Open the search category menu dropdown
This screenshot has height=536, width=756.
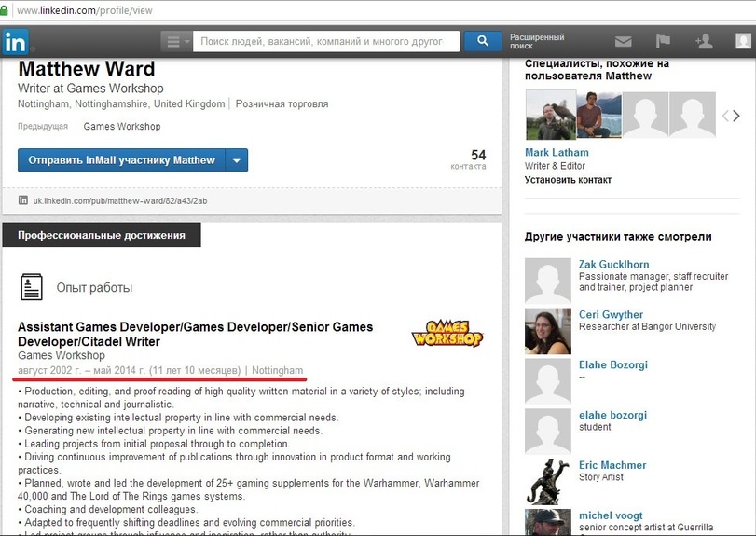pos(176,41)
